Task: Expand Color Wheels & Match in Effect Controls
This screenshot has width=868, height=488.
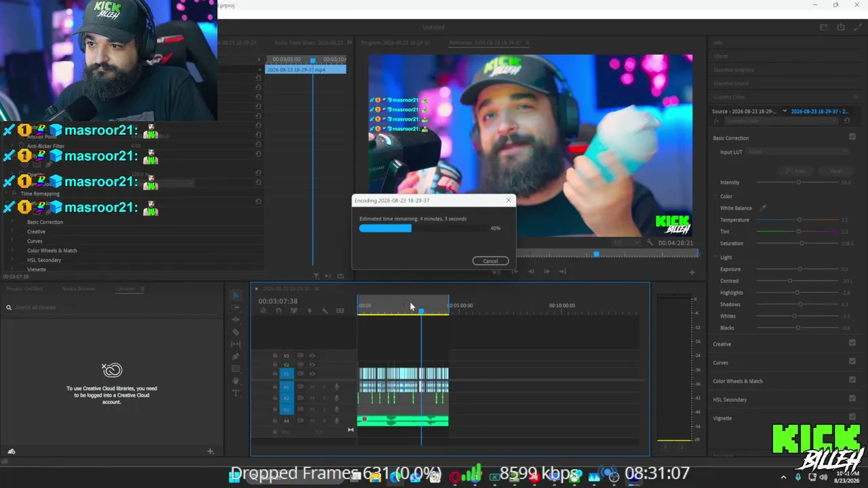Action: [12, 251]
